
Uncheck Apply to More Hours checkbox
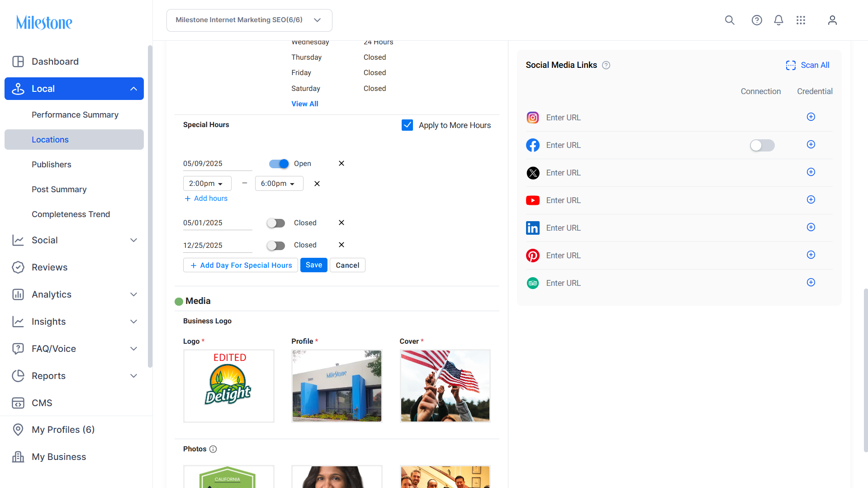point(407,125)
